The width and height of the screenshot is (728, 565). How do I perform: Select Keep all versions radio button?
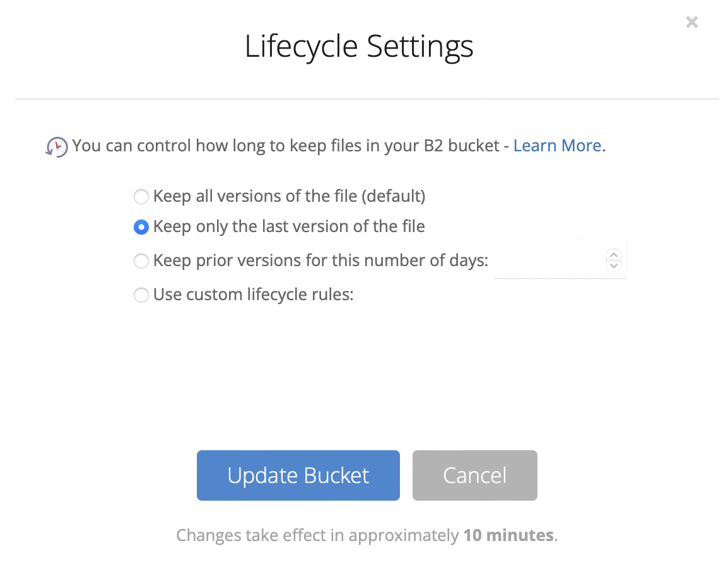[x=141, y=196]
